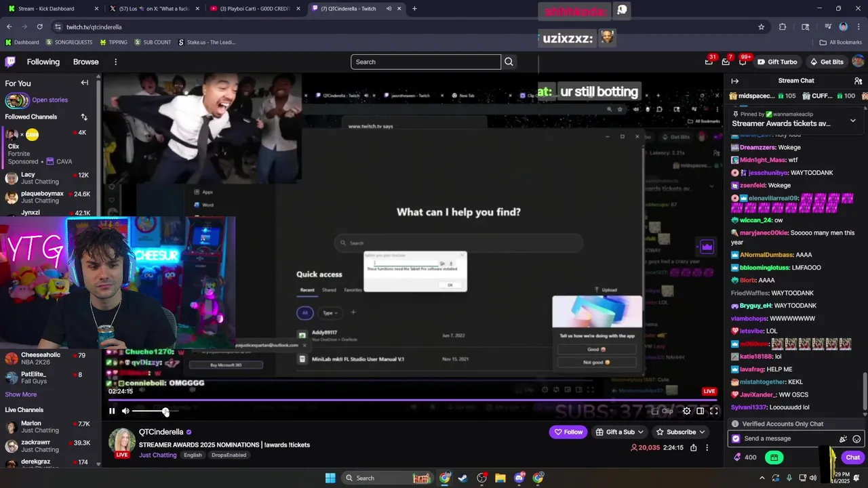This screenshot has height=488, width=868.
Task: Open the Following page
Action: point(43,62)
